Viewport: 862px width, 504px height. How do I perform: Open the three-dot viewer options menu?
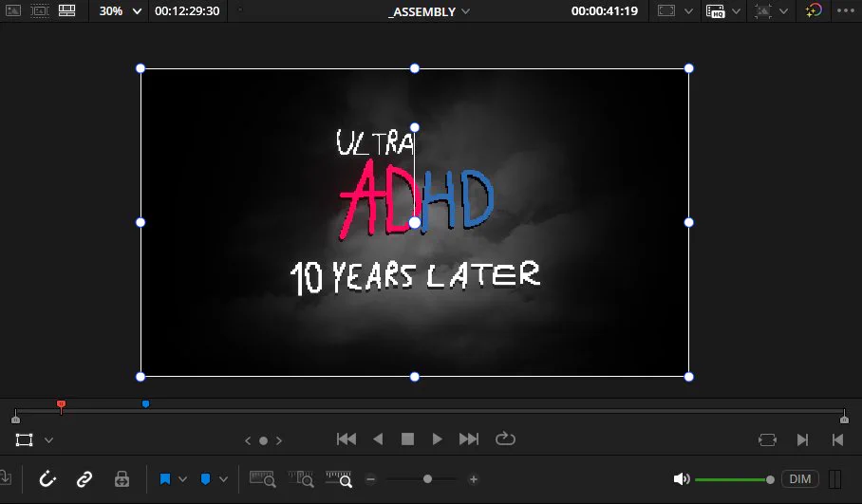pyautogui.click(x=846, y=10)
